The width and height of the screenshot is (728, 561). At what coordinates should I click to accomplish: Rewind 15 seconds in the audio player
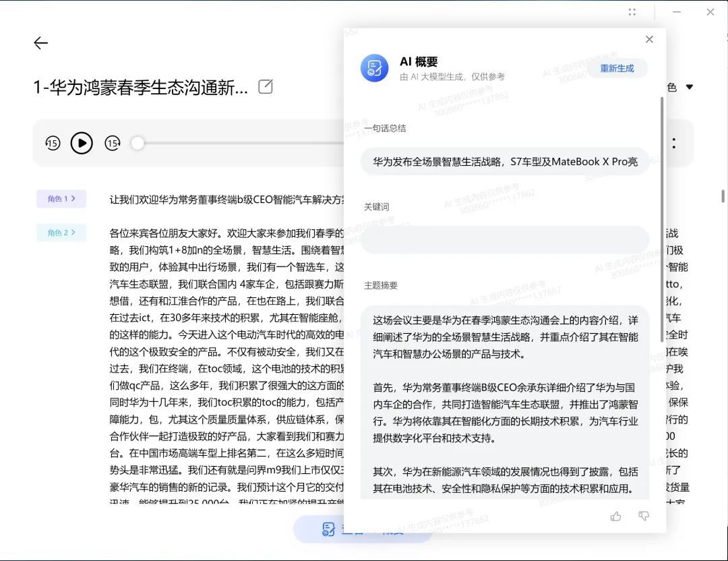coord(53,143)
